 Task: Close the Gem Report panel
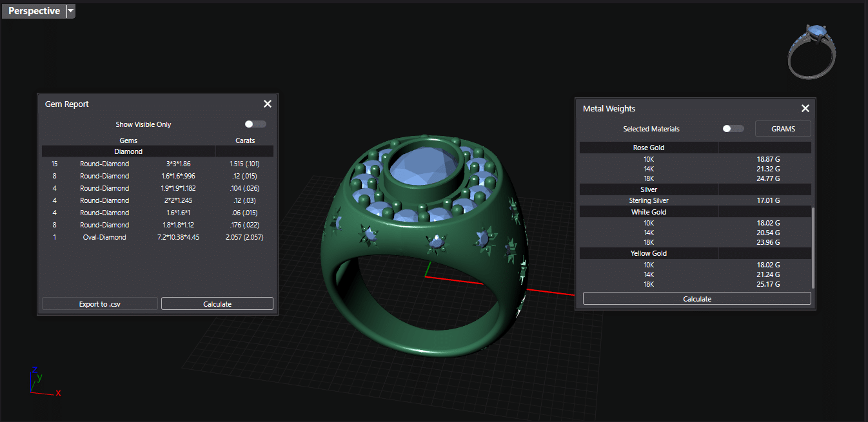[x=268, y=104]
